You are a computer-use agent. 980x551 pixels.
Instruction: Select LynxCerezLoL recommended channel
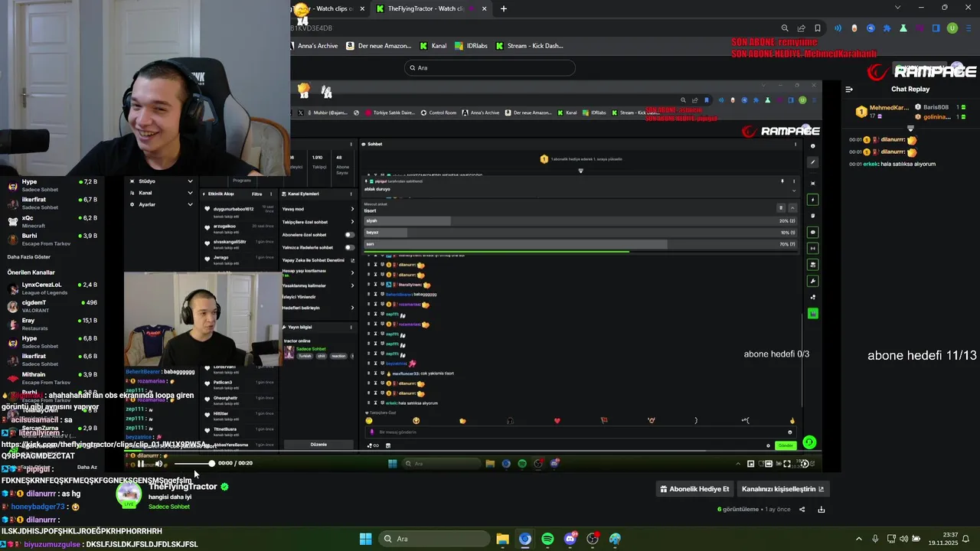click(51, 288)
